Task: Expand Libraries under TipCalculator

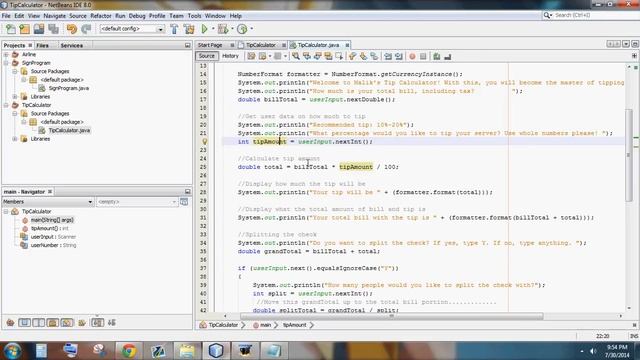Action: point(15,139)
